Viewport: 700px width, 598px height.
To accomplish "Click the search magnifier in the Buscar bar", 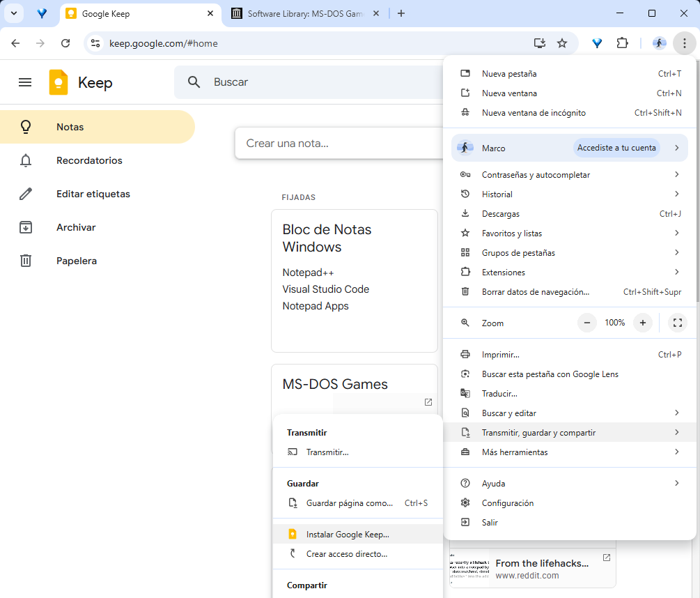I will 194,82.
